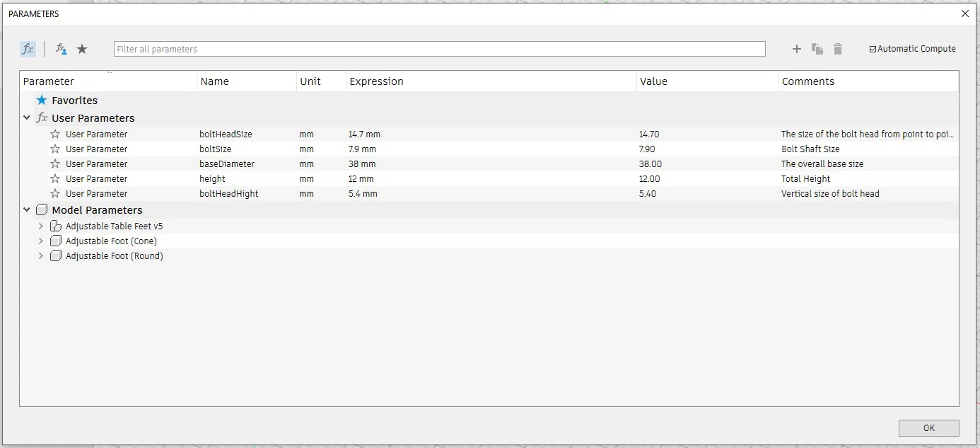Click the Name column header

(x=247, y=81)
